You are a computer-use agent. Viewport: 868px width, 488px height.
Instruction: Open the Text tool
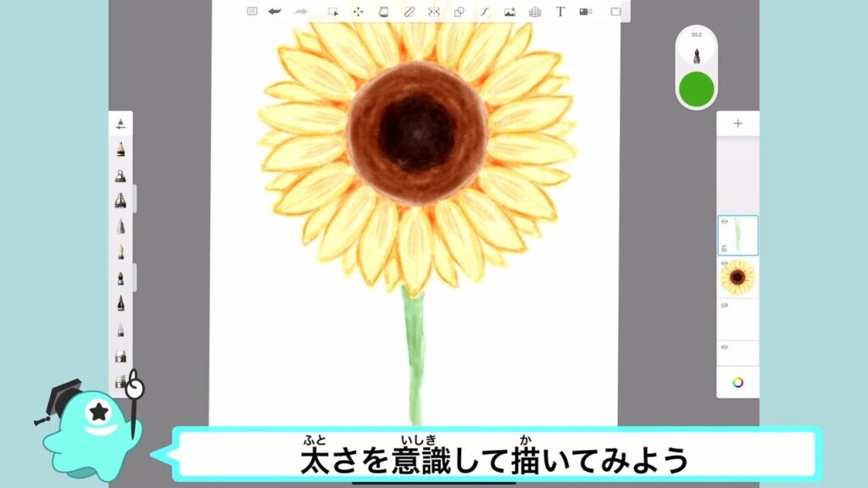560,12
